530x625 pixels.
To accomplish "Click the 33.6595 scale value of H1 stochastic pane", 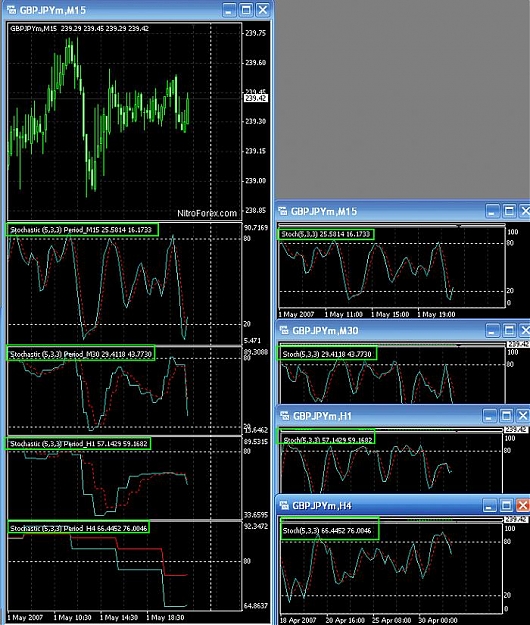I will coord(256,515).
